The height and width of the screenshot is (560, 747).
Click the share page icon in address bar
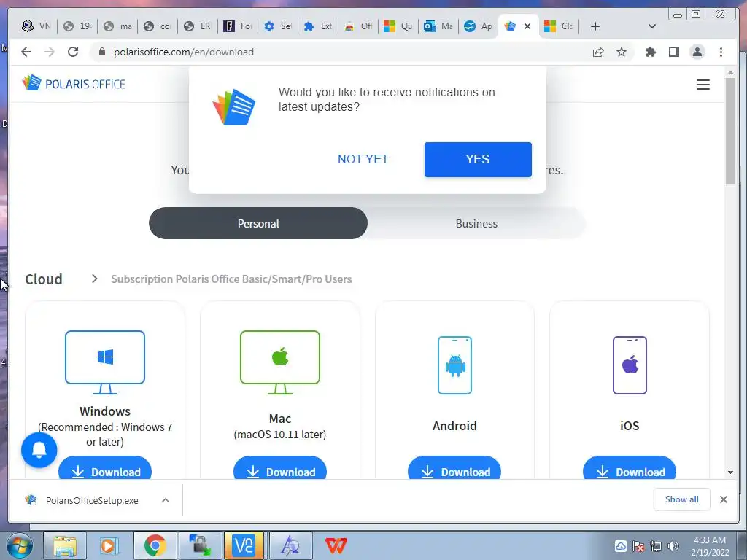(598, 52)
